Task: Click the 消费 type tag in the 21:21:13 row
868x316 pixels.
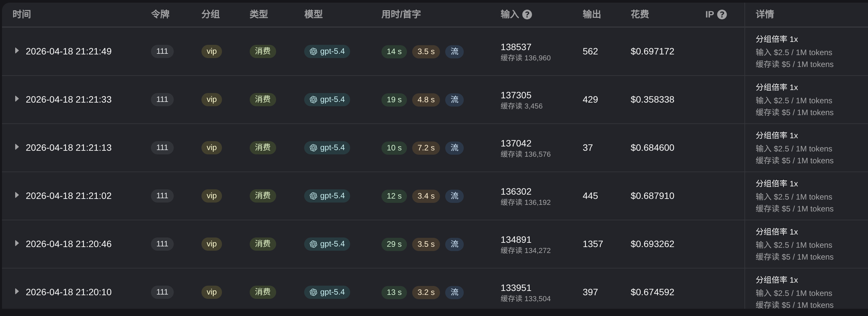Action: (263, 147)
